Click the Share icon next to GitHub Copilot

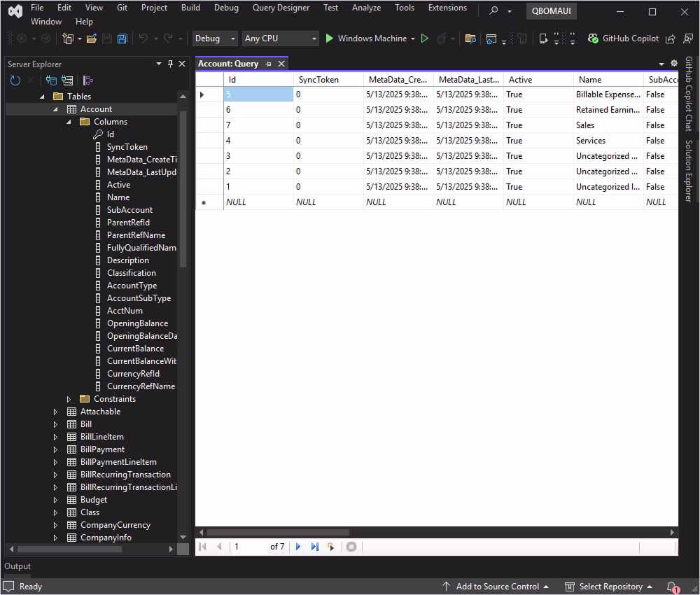pyautogui.click(x=670, y=38)
